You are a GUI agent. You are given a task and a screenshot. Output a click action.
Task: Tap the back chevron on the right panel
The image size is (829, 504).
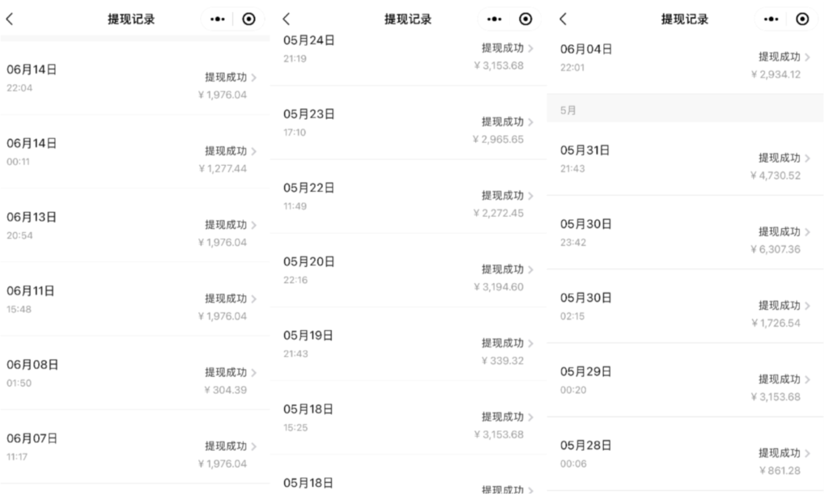[x=564, y=19]
